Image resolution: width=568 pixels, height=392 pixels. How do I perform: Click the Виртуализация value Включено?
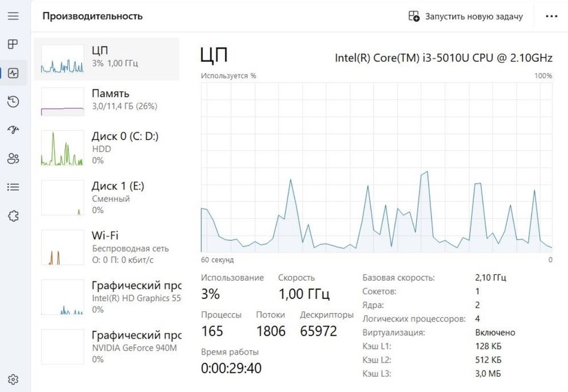495,332
